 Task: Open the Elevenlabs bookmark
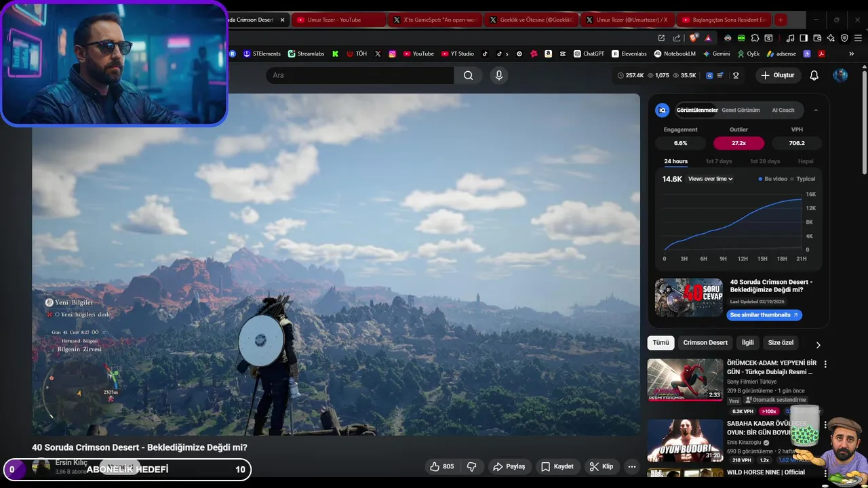[x=629, y=54]
